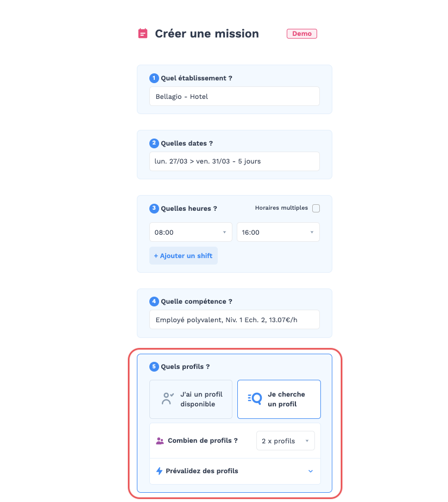Click the dates field showing 27/03 to 31/03

(x=234, y=161)
